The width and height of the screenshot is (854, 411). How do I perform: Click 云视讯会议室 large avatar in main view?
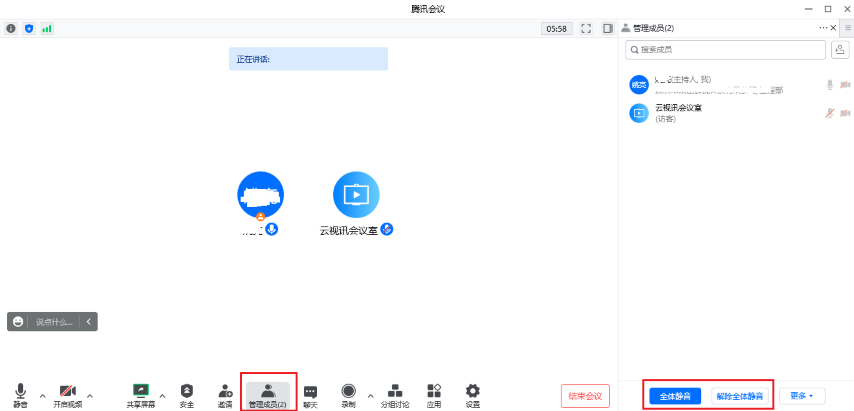coord(356,194)
